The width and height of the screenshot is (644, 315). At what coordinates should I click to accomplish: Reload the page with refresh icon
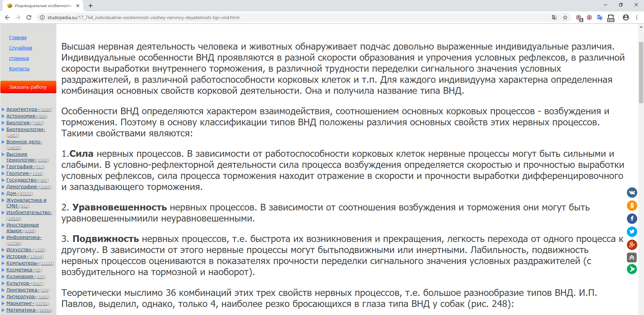[29, 17]
